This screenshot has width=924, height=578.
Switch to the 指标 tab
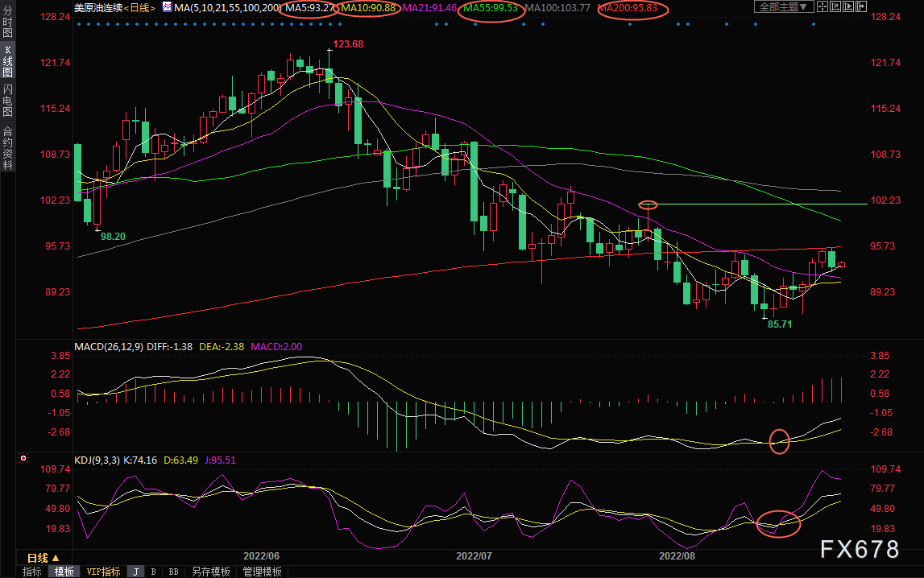32,572
